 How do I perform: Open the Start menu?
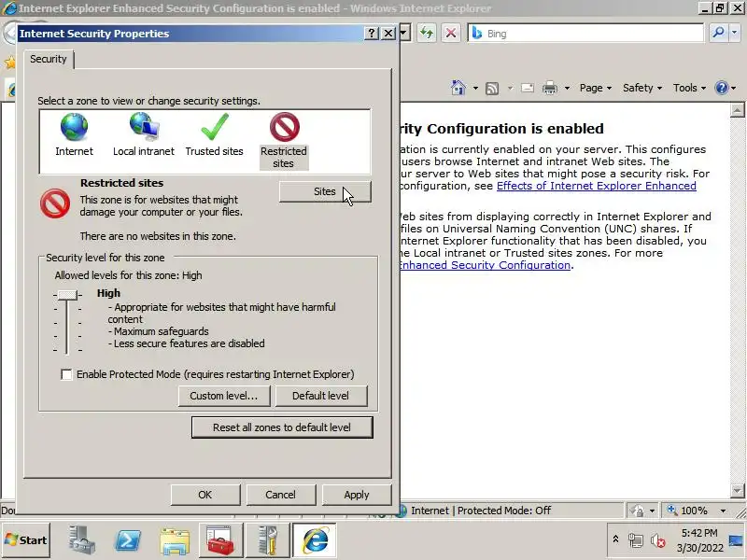coord(26,540)
